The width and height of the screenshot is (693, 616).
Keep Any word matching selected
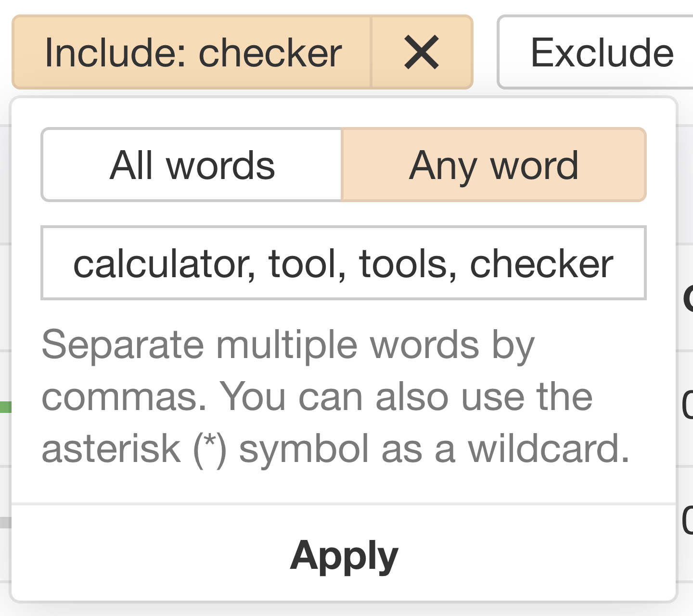(x=493, y=165)
